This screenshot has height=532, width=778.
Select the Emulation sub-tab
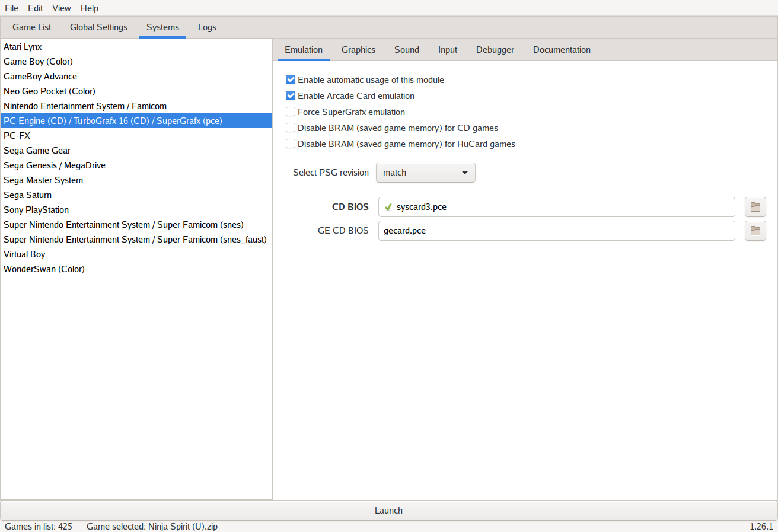tap(304, 50)
